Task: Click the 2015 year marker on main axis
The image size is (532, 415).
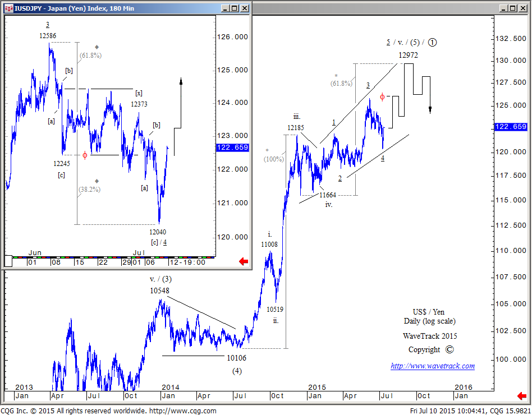Action: coord(317,387)
